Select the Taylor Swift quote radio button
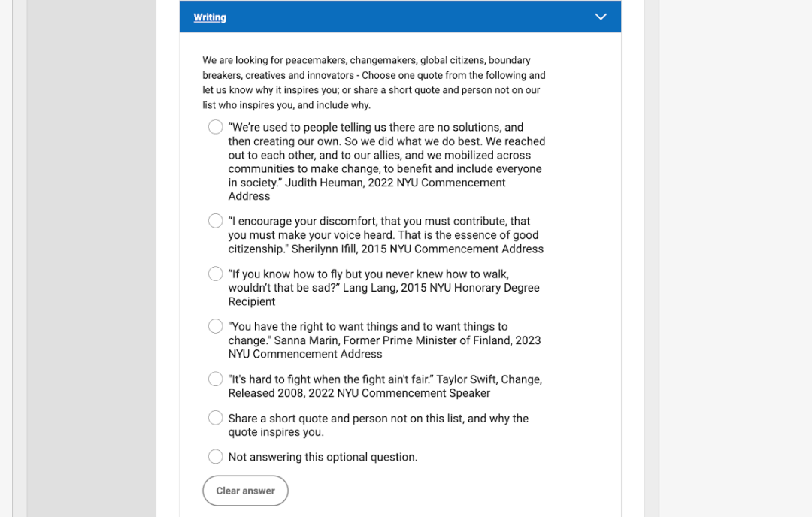 point(216,379)
